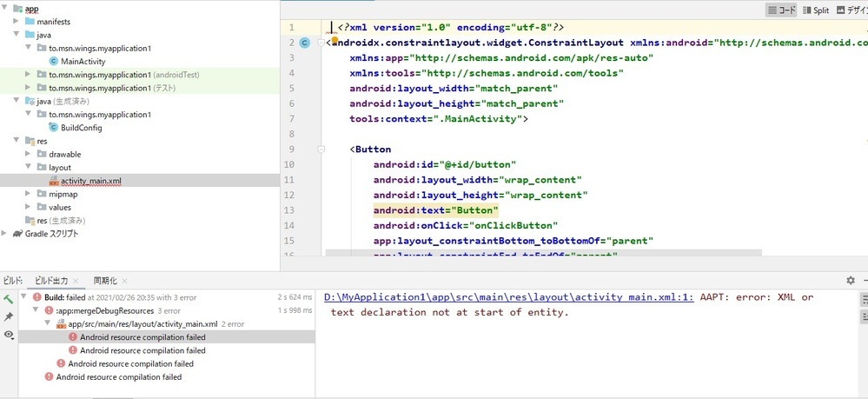Click the drawable folder label
This screenshot has width=868, height=399.
click(65, 154)
